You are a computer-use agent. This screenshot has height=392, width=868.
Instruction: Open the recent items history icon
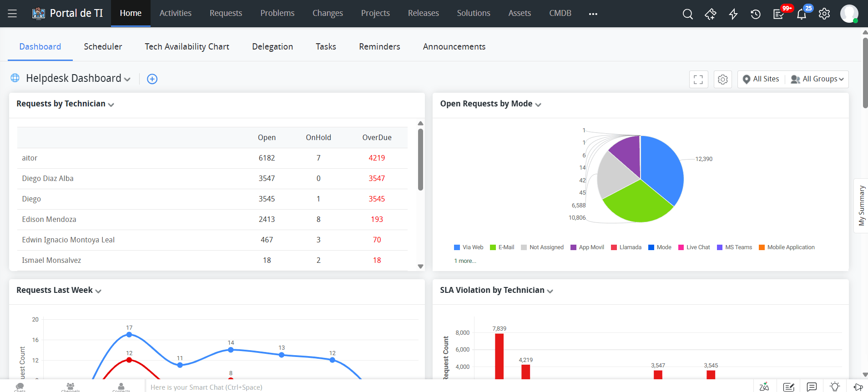click(x=756, y=14)
